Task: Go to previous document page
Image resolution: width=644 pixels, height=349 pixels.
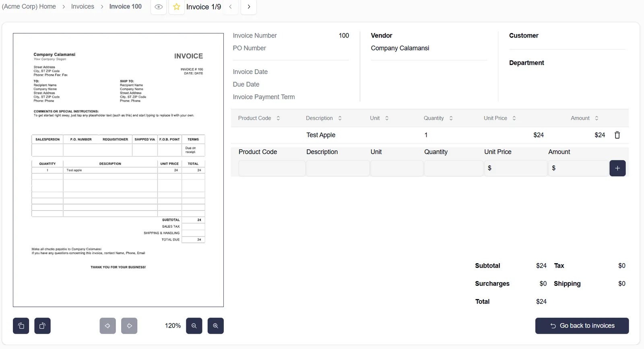Action: tap(107, 326)
